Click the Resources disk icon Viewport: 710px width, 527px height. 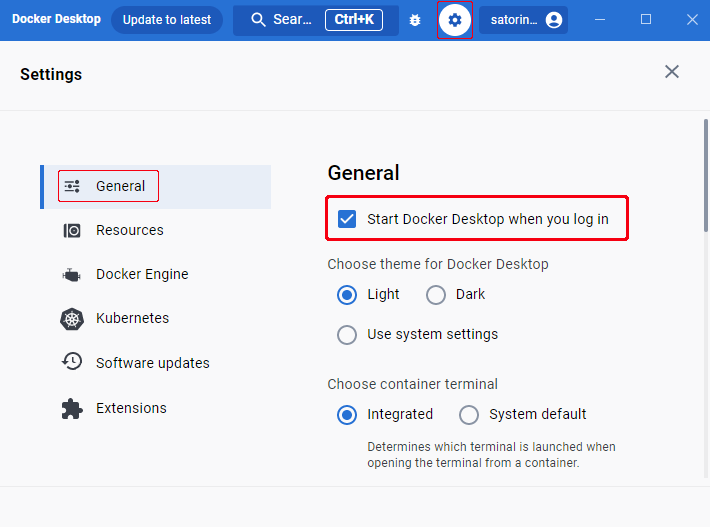[72, 230]
